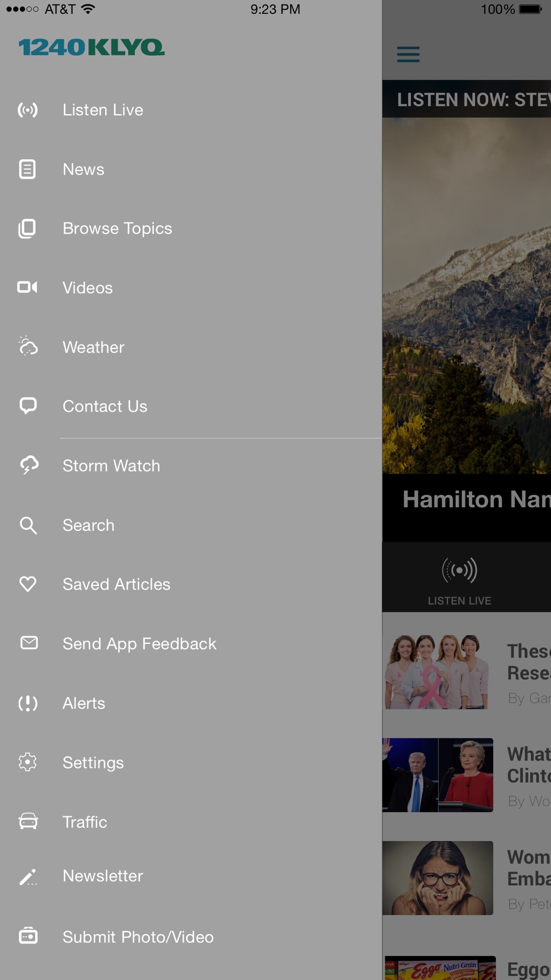Open Weather menu entry
Image resolution: width=551 pixels, height=980 pixels.
pyautogui.click(x=191, y=347)
